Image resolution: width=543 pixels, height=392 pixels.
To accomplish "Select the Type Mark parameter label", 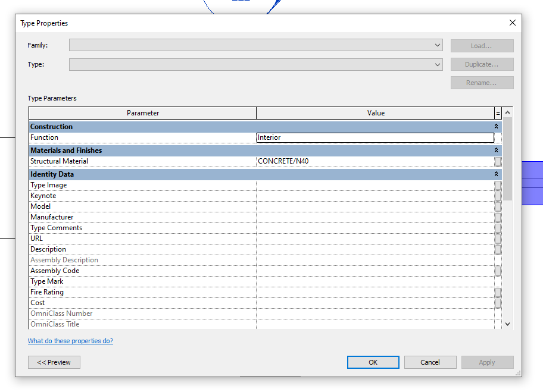I will pyautogui.click(x=47, y=281).
